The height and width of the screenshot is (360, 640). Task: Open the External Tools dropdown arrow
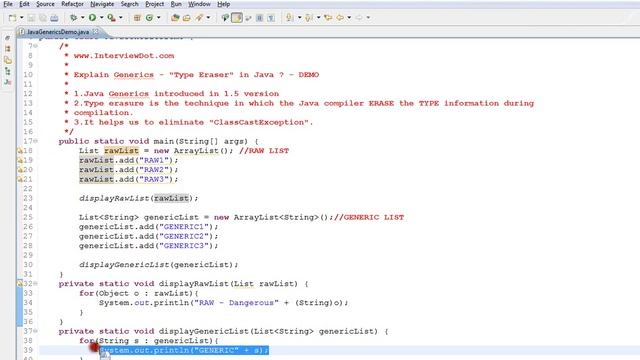(120, 18)
